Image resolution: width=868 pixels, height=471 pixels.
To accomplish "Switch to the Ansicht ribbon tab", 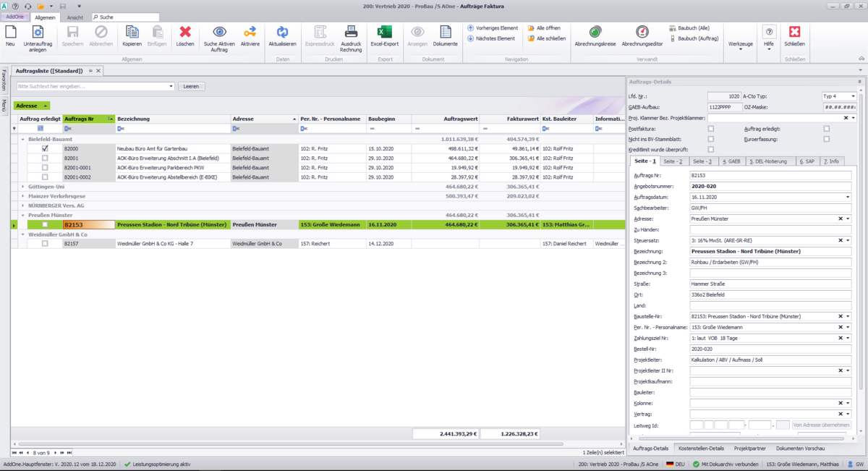I will (x=75, y=17).
